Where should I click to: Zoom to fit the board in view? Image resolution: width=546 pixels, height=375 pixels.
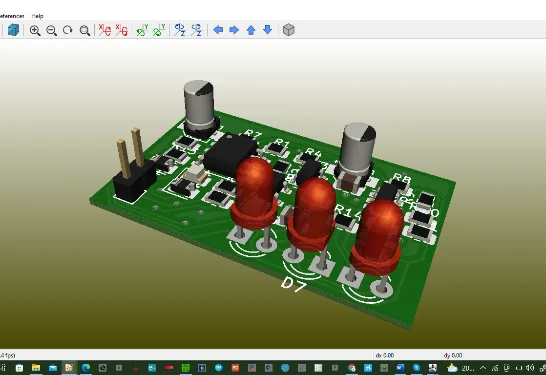tap(85, 30)
